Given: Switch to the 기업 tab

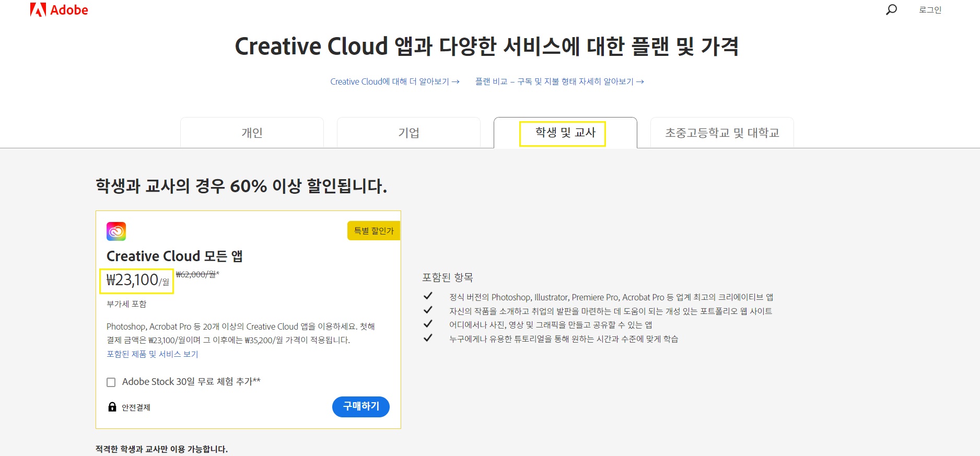Looking at the screenshot, I should click(x=409, y=133).
